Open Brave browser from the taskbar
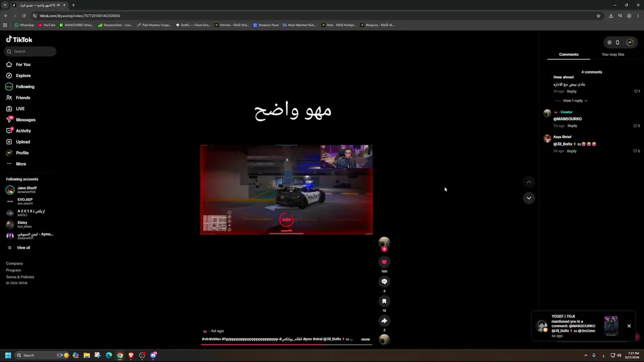644x362 pixels. 131,355
